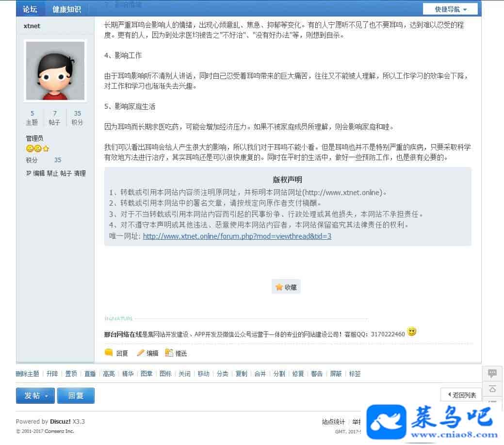Click the yellow 回复 speech-bubble icon

(x=109, y=352)
